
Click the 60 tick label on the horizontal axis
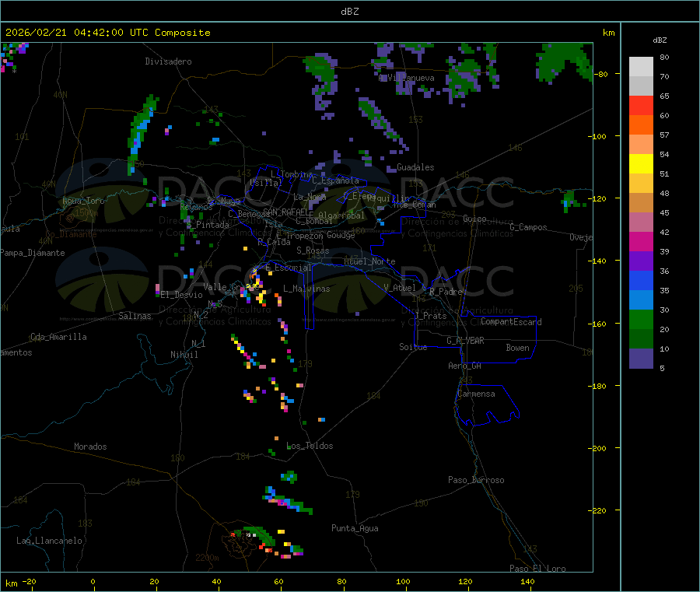click(278, 581)
